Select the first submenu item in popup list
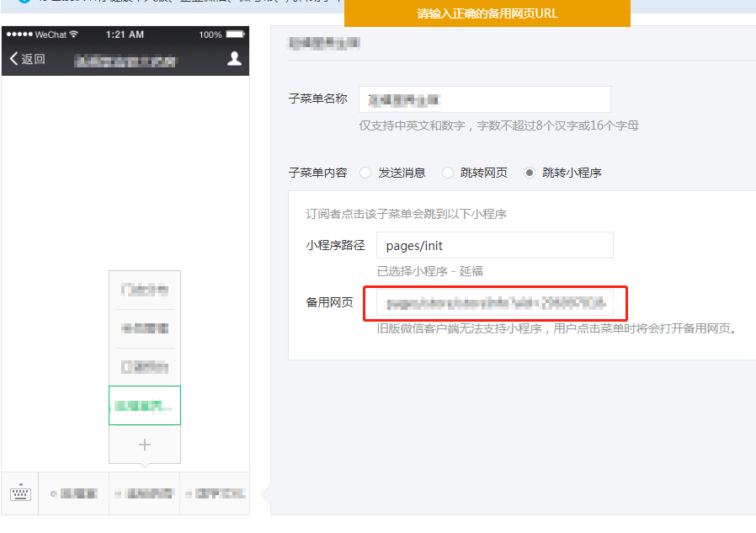Screen dimensions: 756x533 coord(145,290)
